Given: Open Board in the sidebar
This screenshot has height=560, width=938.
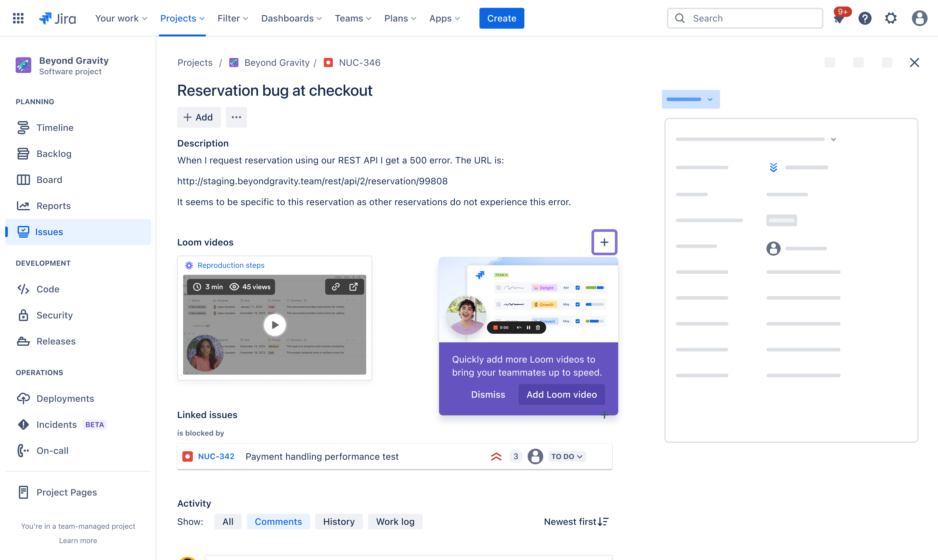Looking at the screenshot, I should 78,180.
